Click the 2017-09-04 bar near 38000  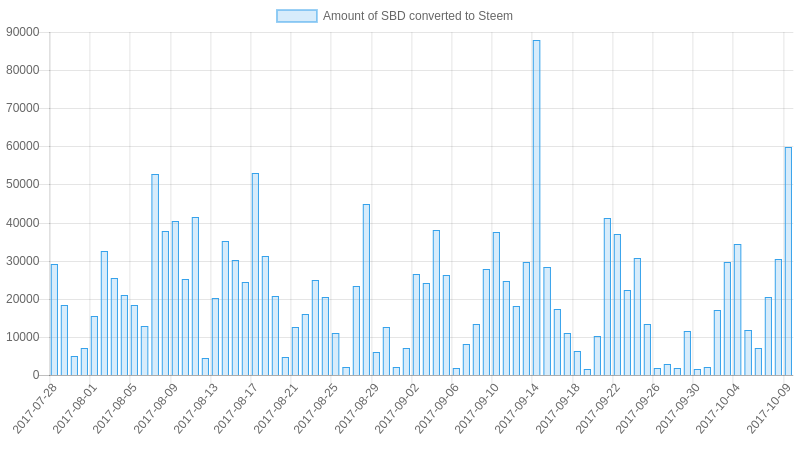pyautogui.click(x=436, y=303)
